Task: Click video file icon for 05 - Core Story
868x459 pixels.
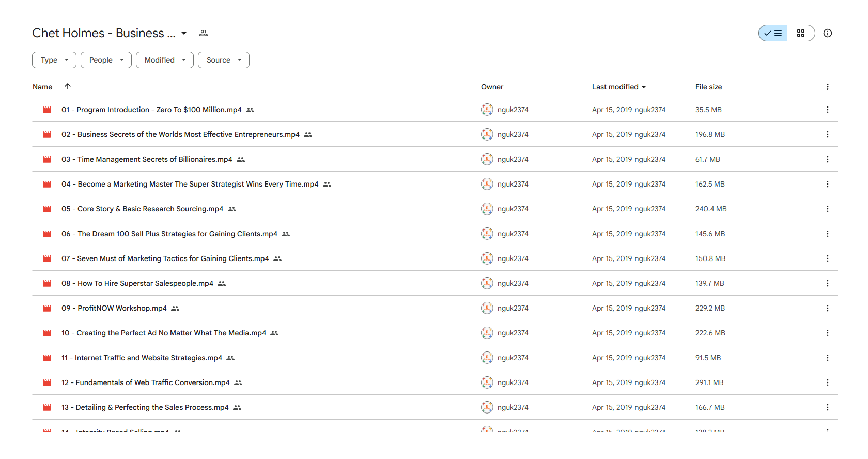Action: coord(47,209)
